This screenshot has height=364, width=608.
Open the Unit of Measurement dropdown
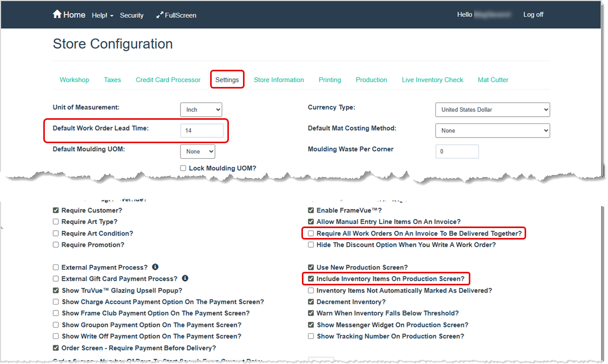pyautogui.click(x=201, y=109)
